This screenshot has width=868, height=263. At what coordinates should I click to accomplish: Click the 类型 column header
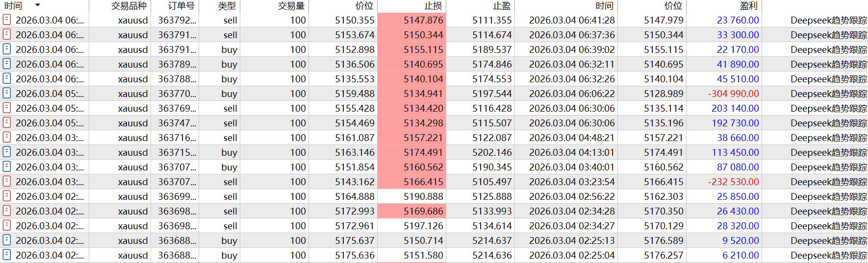tap(227, 6)
